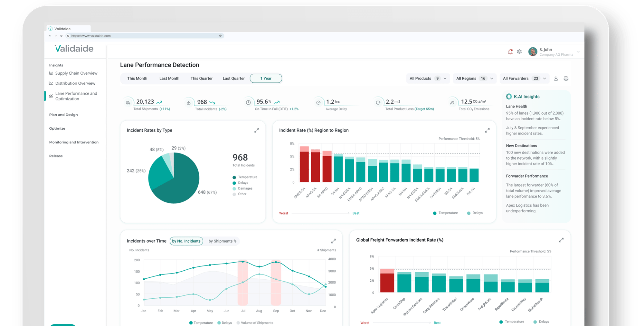Open the Distribution Overview link
The image size is (644, 326).
click(x=75, y=83)
